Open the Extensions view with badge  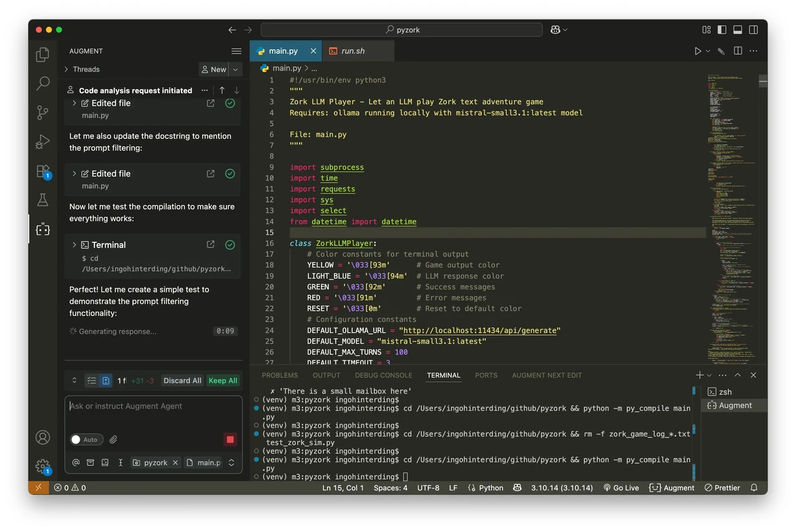(43, 171)
